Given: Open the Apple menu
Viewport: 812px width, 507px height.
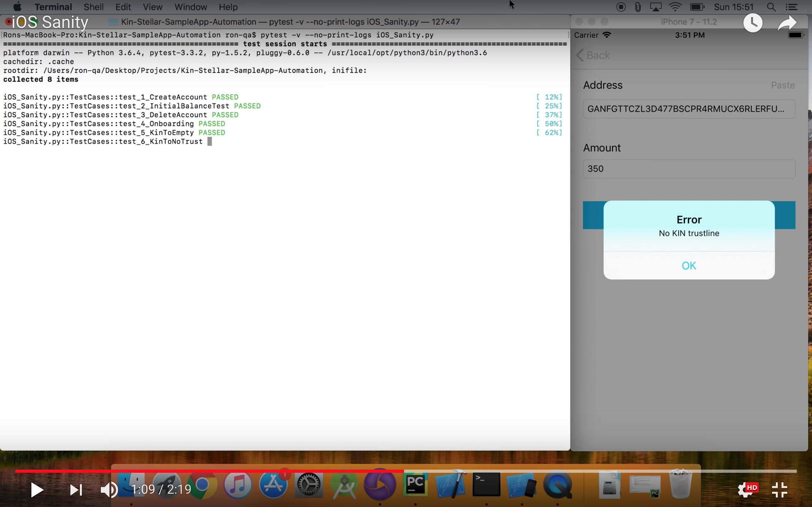Looking at the screenshot, I should click(17, 7).
